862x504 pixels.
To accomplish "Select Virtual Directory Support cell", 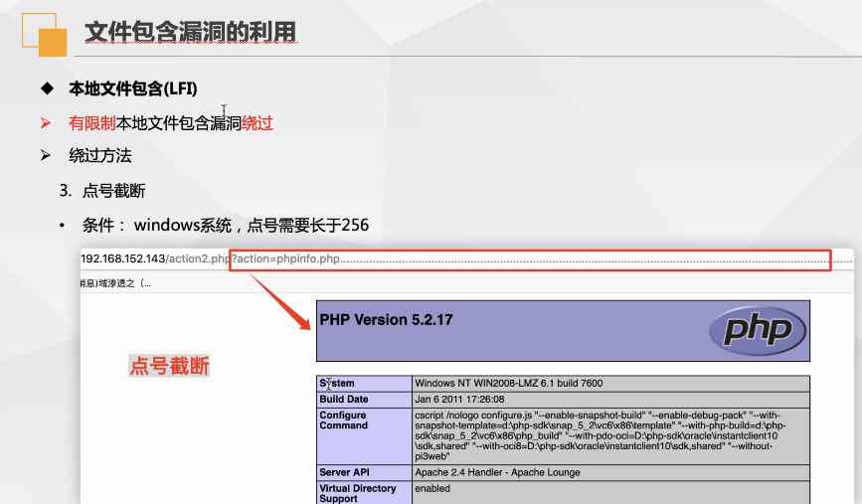I will [365, 492].
